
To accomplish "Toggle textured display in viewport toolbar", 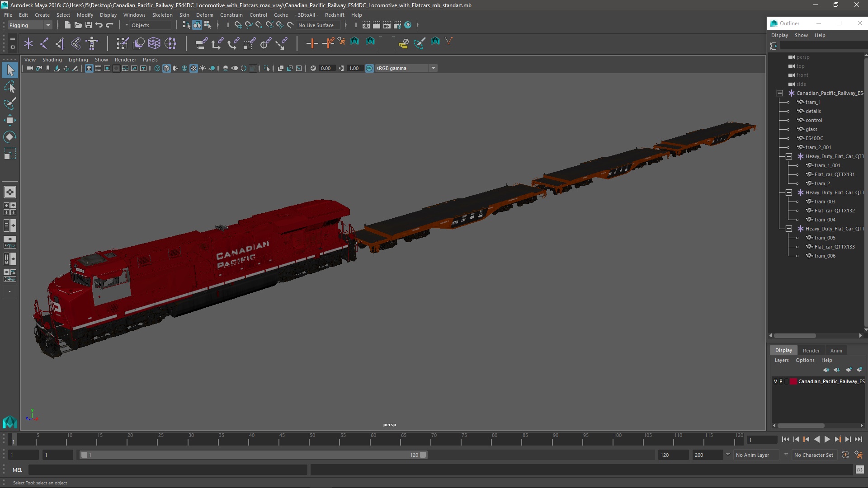I will (x=193, y=68).
